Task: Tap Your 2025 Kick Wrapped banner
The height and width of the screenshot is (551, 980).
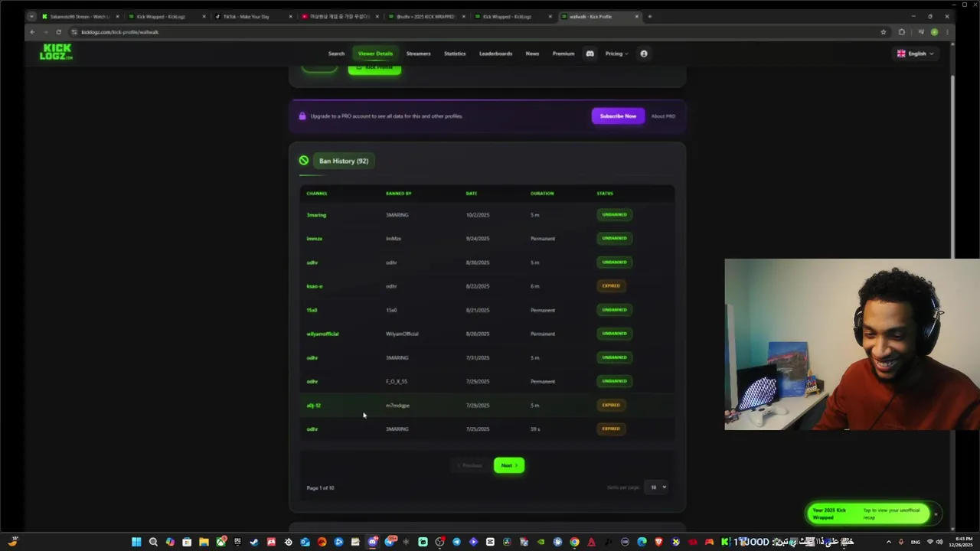Action: pos(869,514)
